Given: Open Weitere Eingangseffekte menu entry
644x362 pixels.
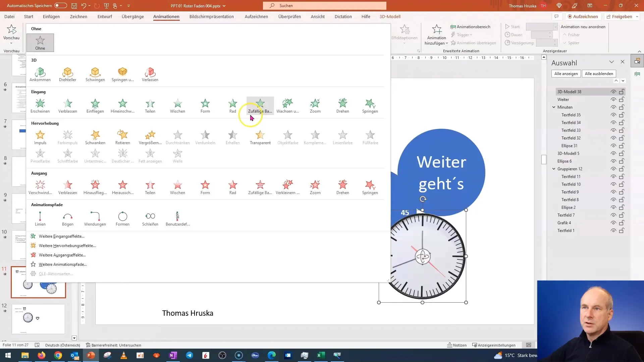Looking at the screenshot, I should 61,236.
